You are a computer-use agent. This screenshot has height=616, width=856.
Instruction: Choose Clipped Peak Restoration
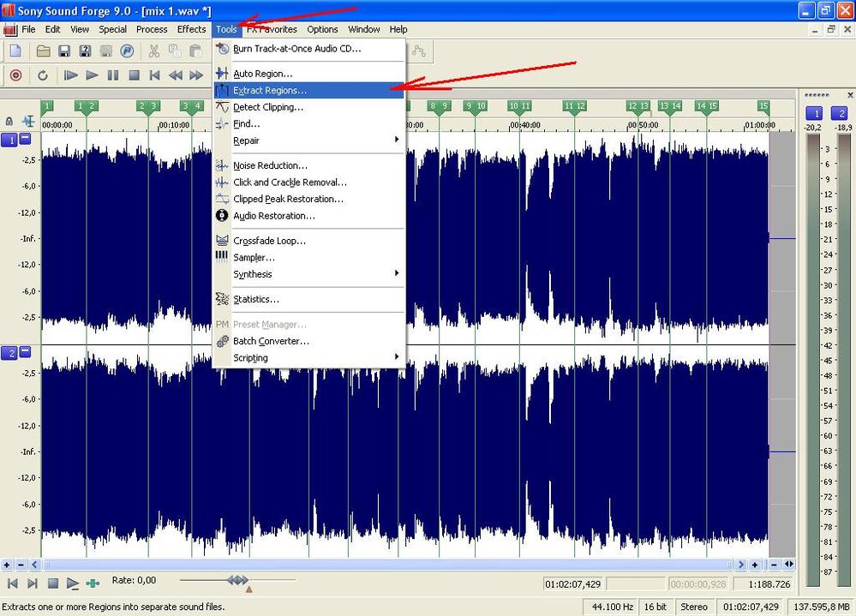[x=309, y=199]
